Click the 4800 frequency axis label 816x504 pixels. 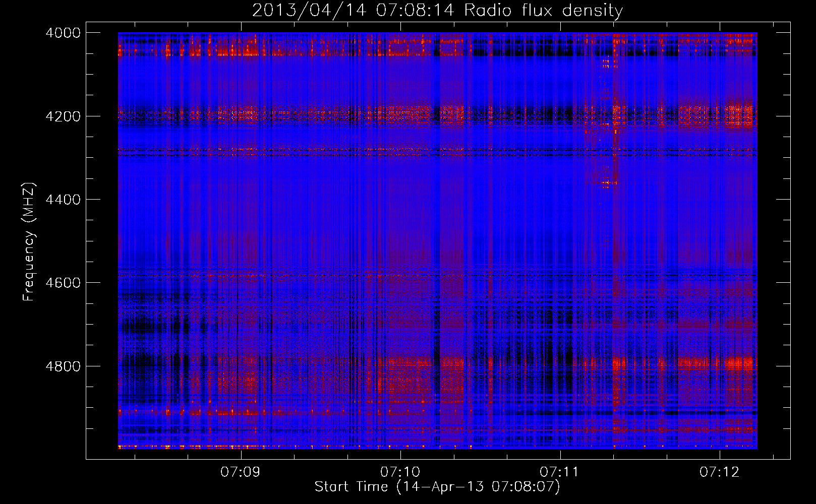pyautogui.click(x=63, y=366)
